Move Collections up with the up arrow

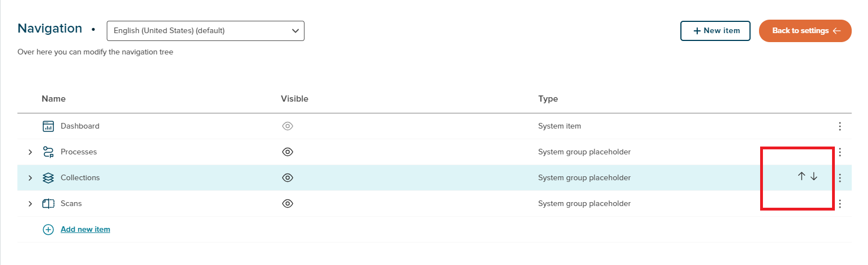[802, 176]
